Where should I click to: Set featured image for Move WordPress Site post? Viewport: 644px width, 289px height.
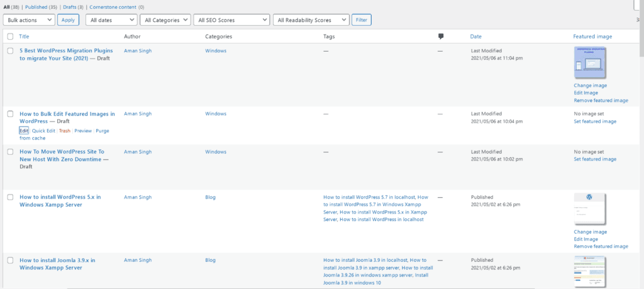pos(595,159)
